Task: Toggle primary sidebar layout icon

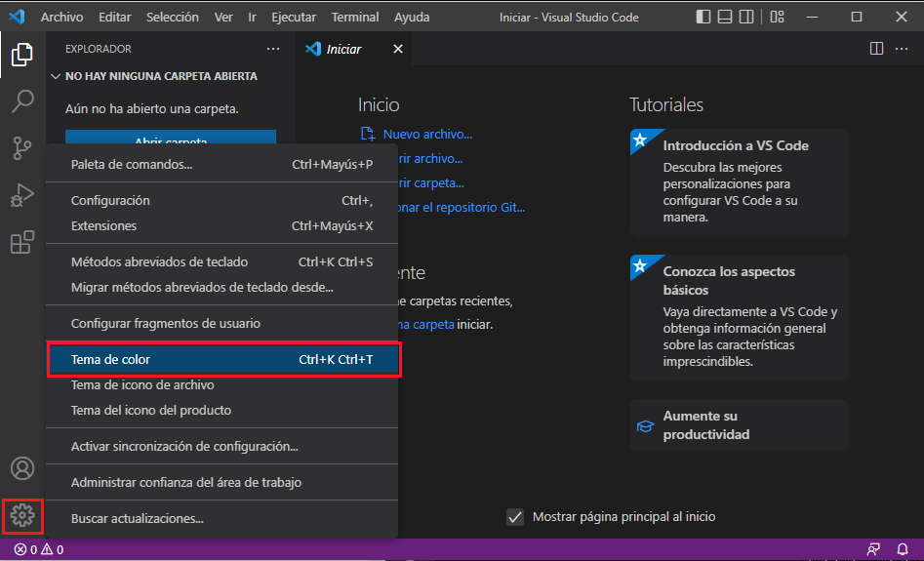Action: (703, 17)
